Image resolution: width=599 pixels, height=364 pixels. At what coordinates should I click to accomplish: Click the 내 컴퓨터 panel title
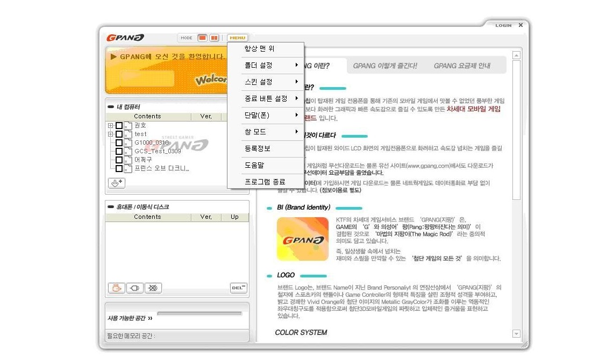click(129, 107)
